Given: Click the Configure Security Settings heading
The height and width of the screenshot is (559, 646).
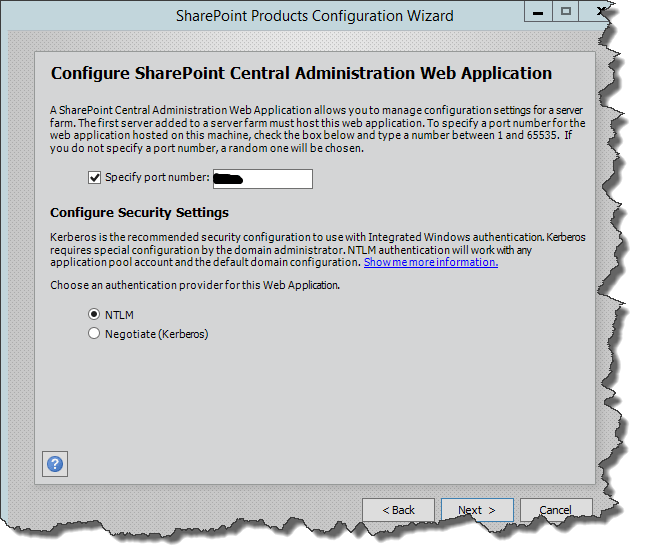Looking at the screenshot, I should click(x=139, y=213).
